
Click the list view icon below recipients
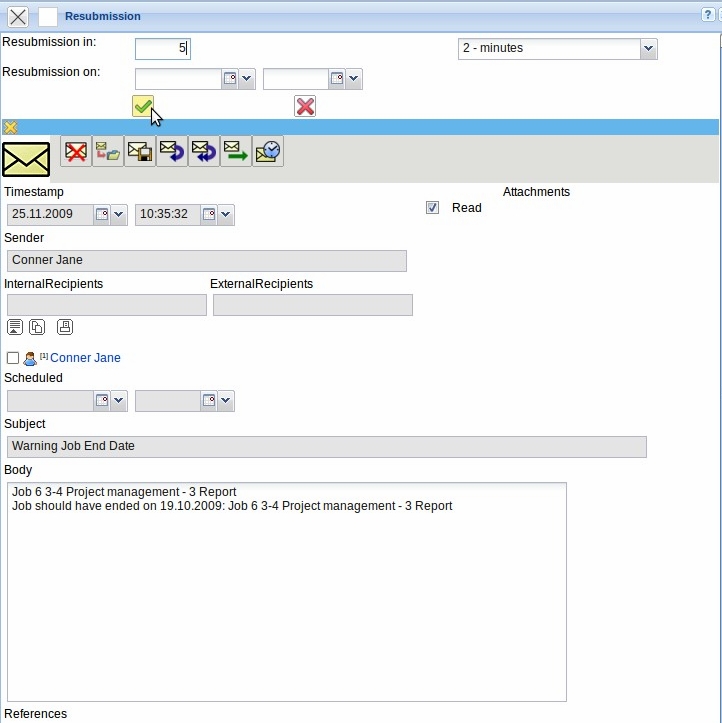[x=15, y=327]
